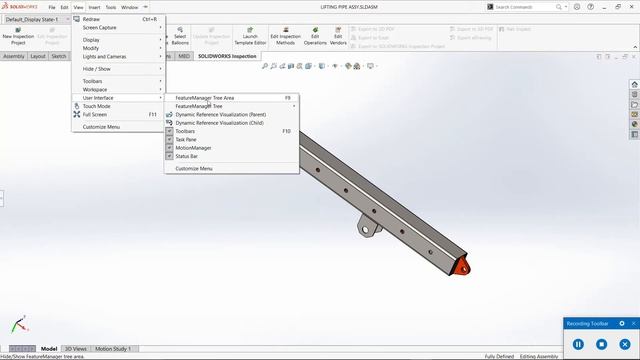Open Appearances tab in task pane

coord(634,124)
